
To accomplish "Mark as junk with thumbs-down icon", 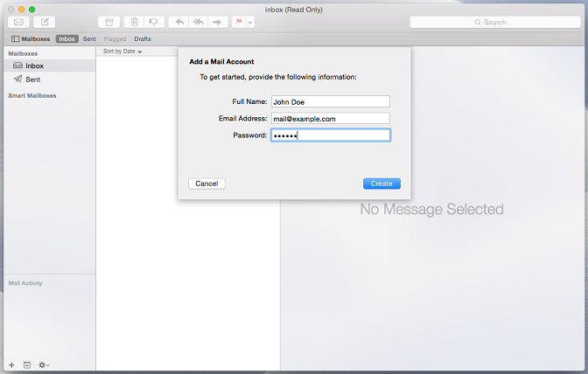I will coord(154,22).
